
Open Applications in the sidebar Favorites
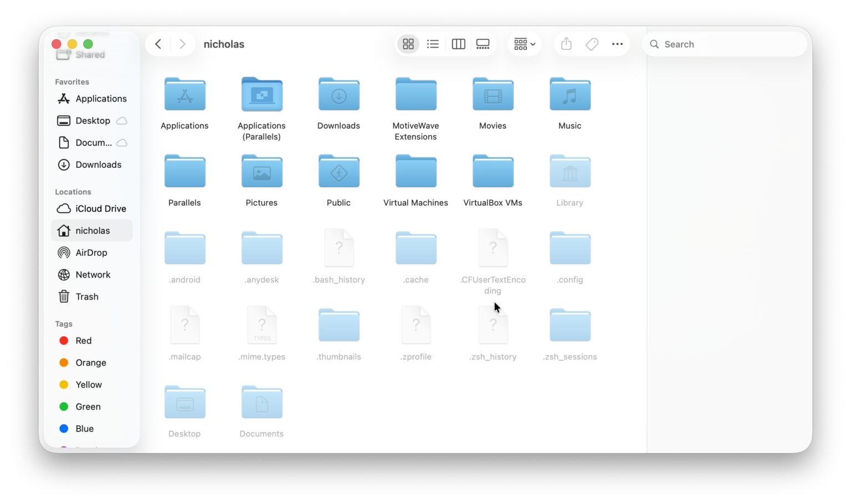coord(92,99)
